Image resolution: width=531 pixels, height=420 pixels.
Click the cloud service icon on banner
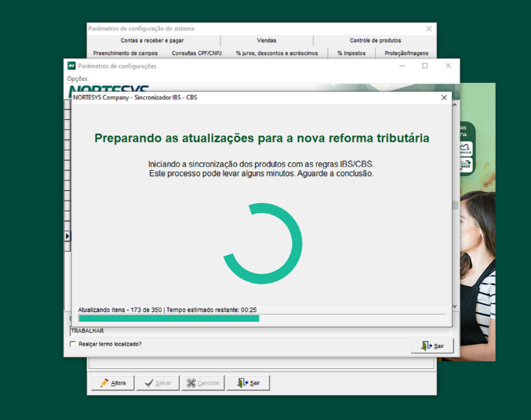tap(465, 148)
